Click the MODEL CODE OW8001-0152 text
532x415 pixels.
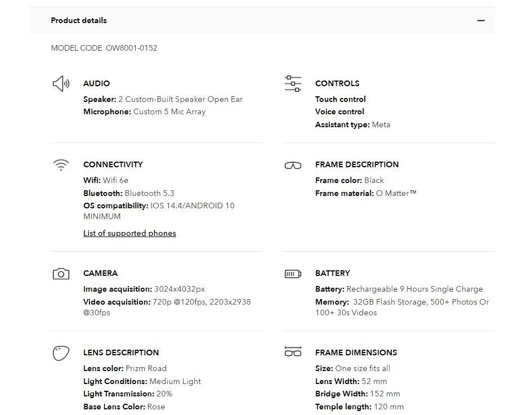(x=104, y=48)
